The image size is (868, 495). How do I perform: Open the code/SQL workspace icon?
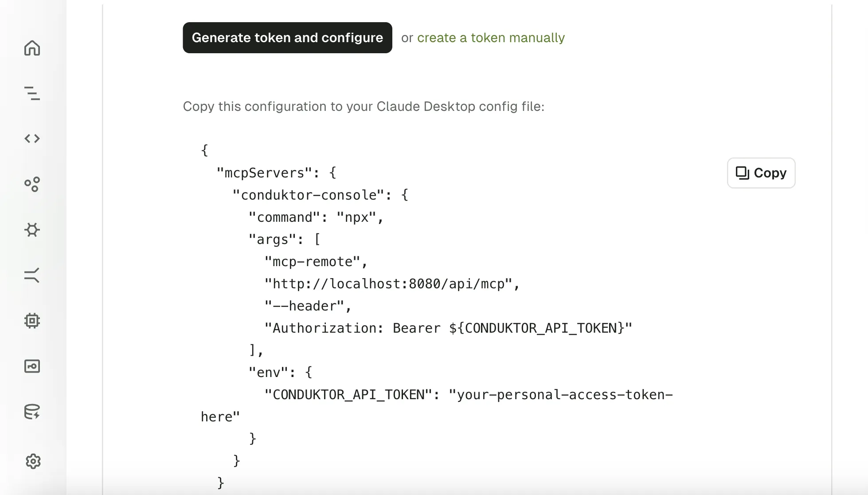pyautogui.click(x=32, y=138)
